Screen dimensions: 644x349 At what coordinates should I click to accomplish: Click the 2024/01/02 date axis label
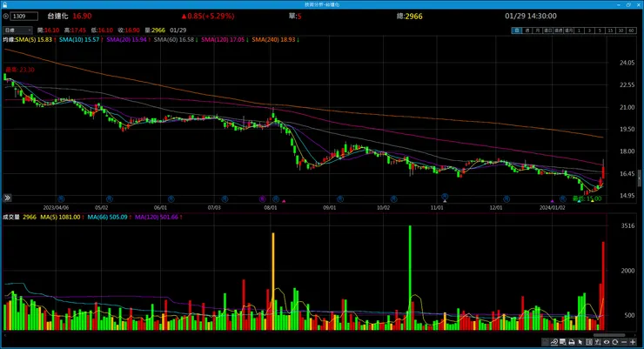point(552,208)
